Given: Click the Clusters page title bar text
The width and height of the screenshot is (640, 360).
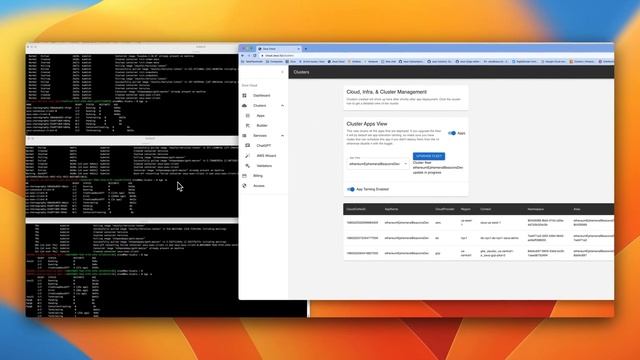Looking at the screenshot, I should (301, 72).
